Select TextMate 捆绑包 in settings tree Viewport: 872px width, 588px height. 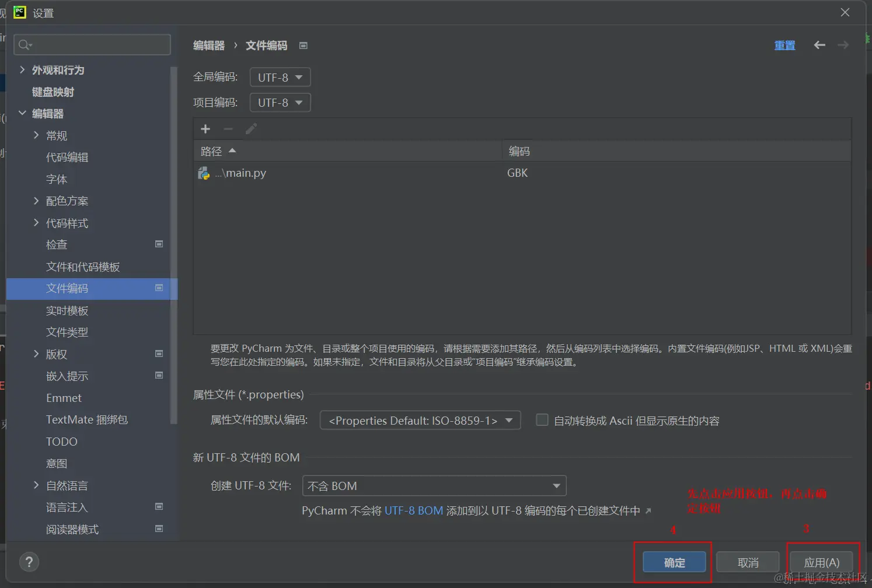tap(87, 419)
